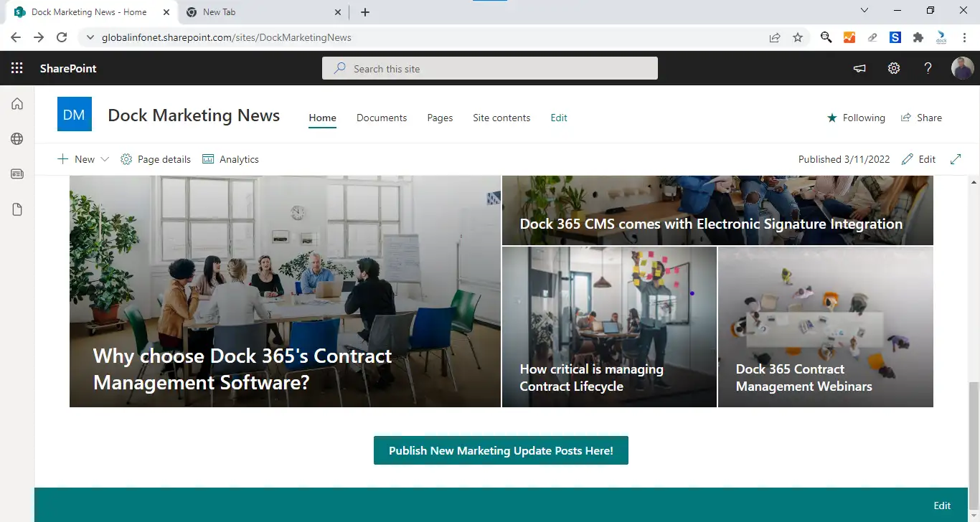Open the SharePoint app launcher waffle
Screen dimensions: 980x522
(17, 68)
